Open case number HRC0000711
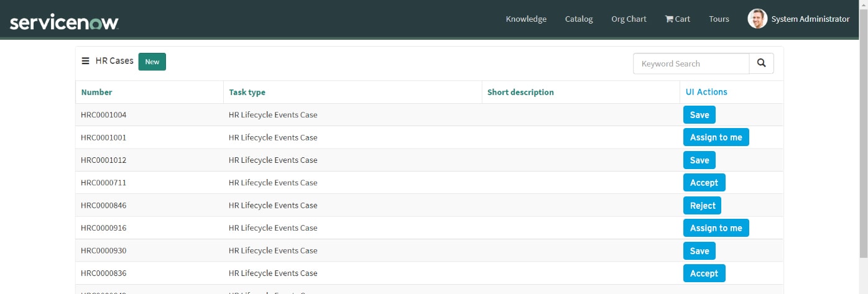Viewport: 868px width, 294px height. [104, 183]
